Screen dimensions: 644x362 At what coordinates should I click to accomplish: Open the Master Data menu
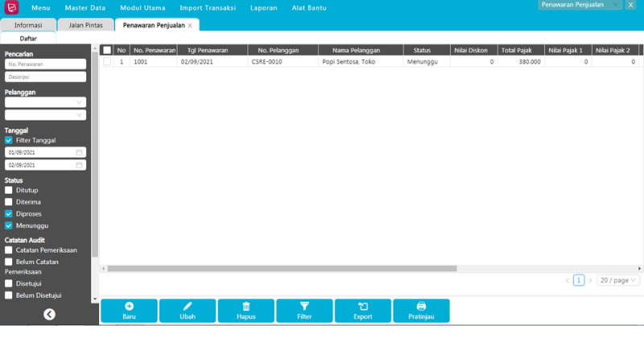tap(85, 8)
